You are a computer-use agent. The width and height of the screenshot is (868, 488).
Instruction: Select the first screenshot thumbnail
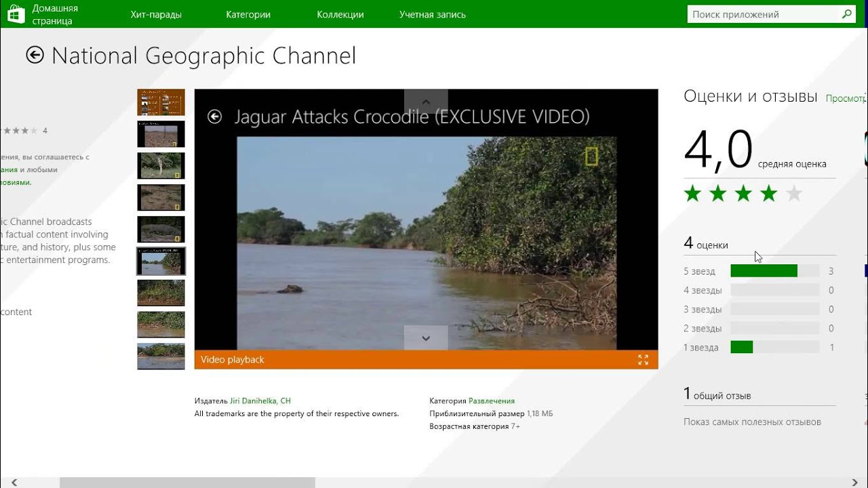(161, 102)
